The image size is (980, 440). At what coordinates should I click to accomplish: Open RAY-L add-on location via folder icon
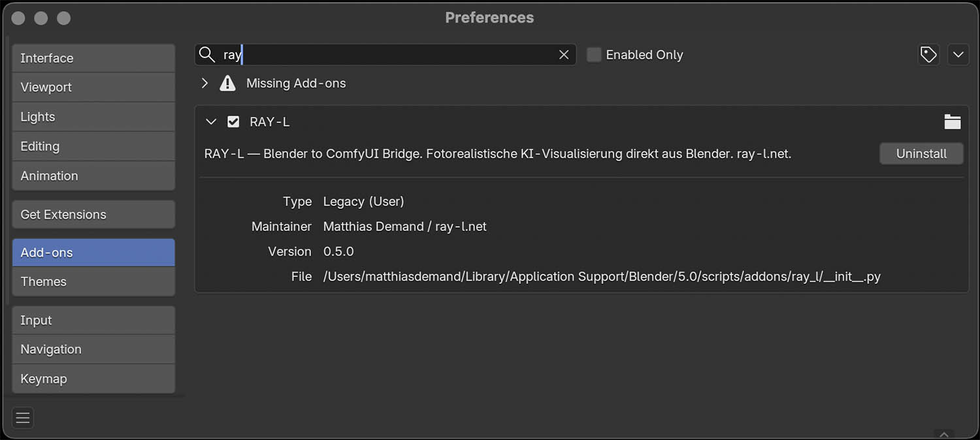(x=953, y=121)
